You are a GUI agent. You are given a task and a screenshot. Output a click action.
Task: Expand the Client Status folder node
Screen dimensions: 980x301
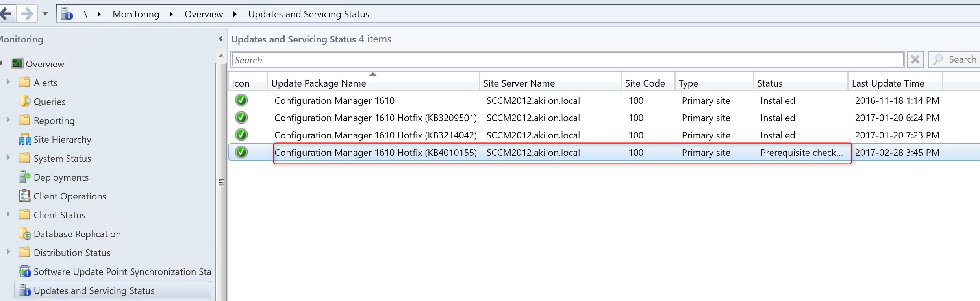(x=8, y=214)
